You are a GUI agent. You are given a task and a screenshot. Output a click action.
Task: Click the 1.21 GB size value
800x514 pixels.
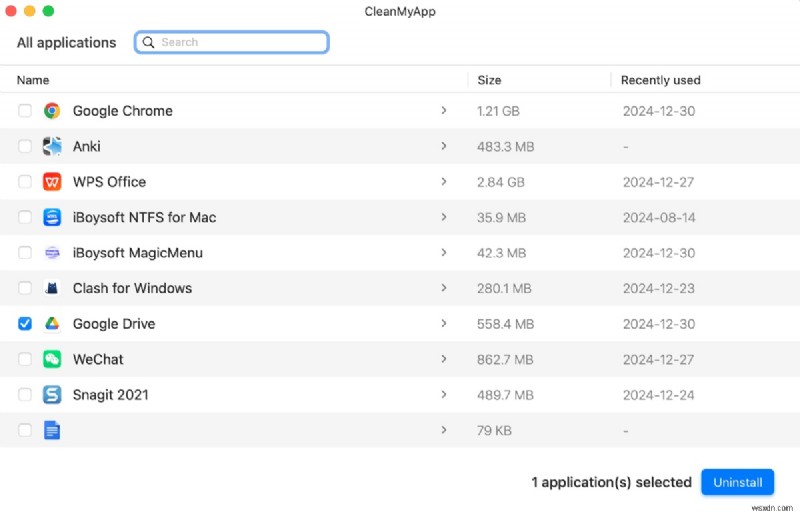tap(498, 111)
